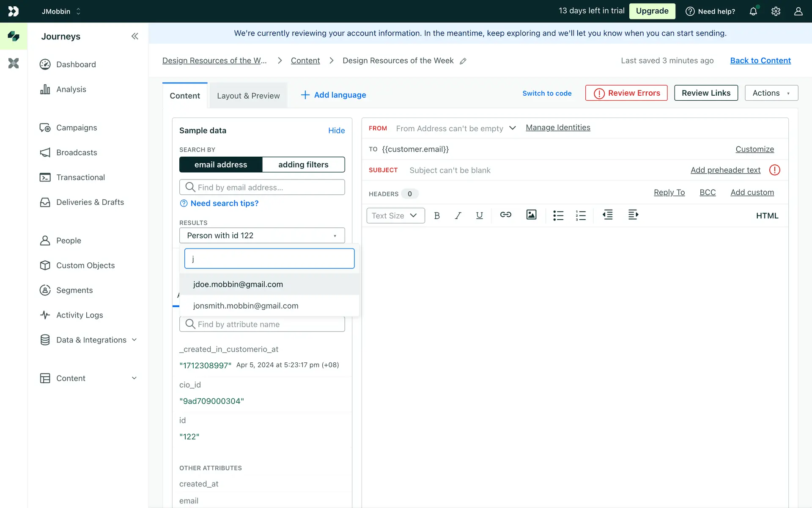Toggle HTML mode in editor toolbar

[x=767, y=215]
